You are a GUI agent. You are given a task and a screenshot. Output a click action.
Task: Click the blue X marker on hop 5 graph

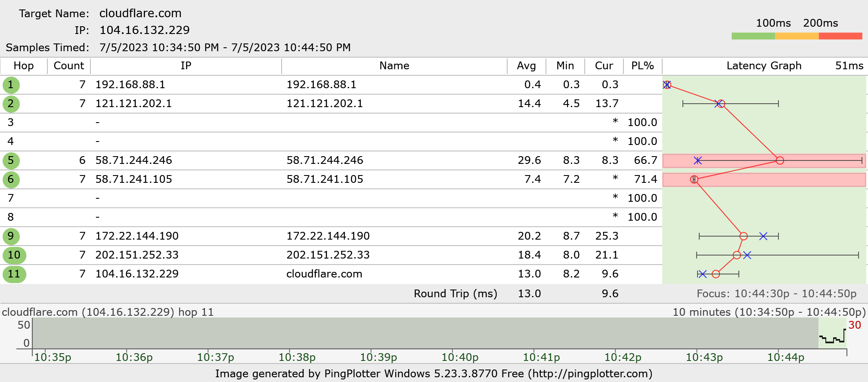coord(698,160)
